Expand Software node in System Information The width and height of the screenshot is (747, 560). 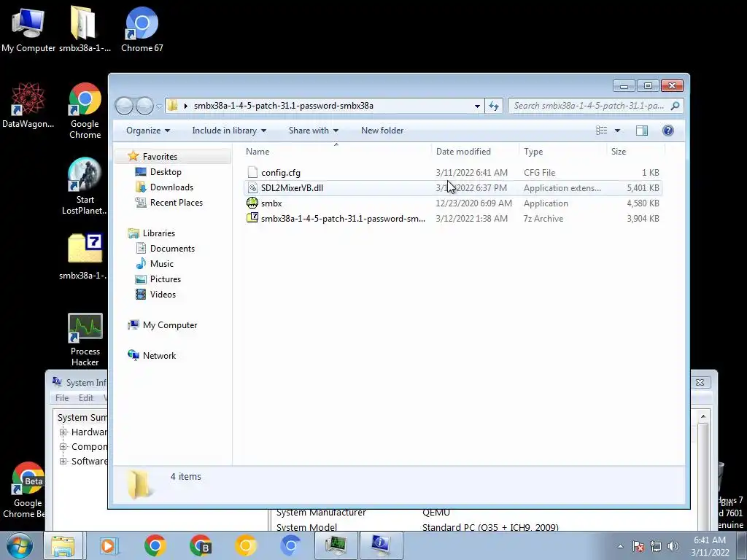click(63, 461)
